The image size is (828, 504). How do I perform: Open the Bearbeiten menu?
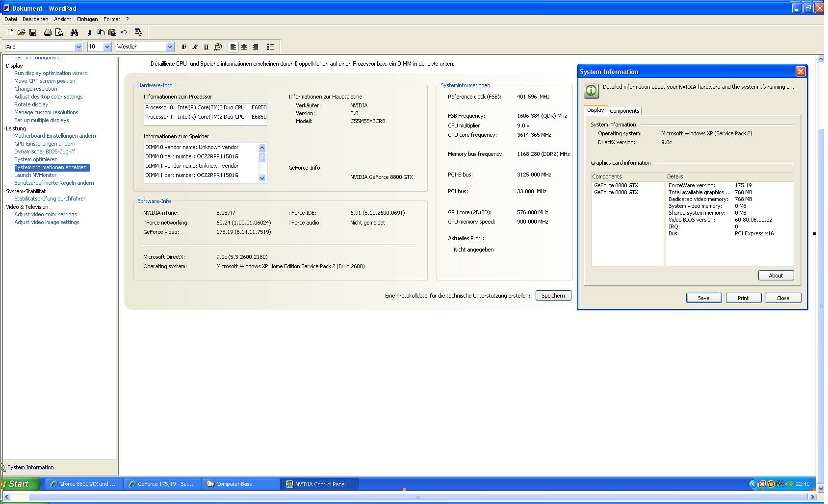click(x=35, y=19)
